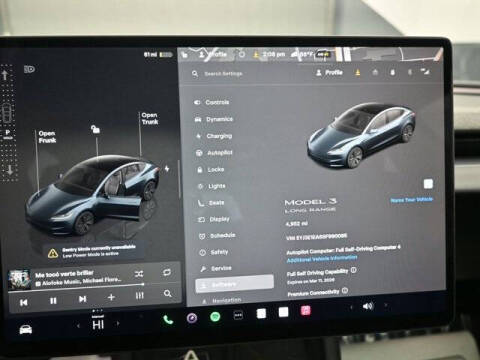Open the Dynamics settings menu

pyautogui.click(x=214, y=119)
